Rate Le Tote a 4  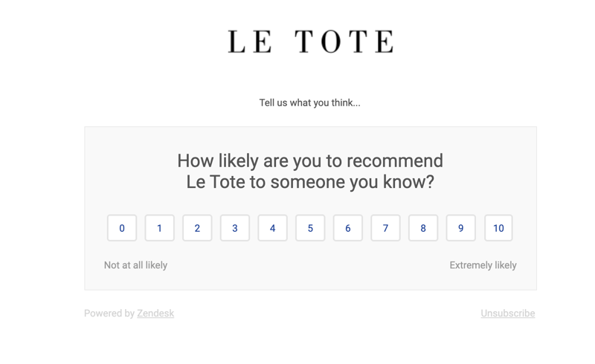pyautogui.click(x=272, y=228)
